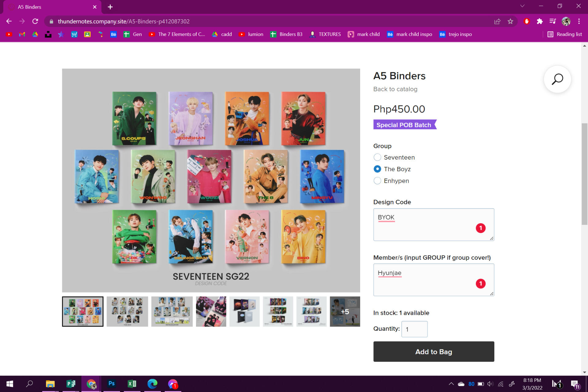The width and height of the screenshot is (588, 392).
Task: Click the Quantity input box
Action: click(414, 329)
